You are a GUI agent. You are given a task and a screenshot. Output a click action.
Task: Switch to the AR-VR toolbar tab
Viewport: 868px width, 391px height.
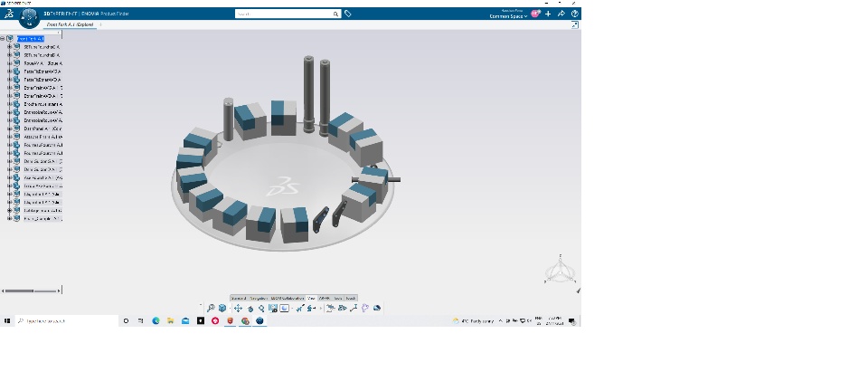[325, 298]
